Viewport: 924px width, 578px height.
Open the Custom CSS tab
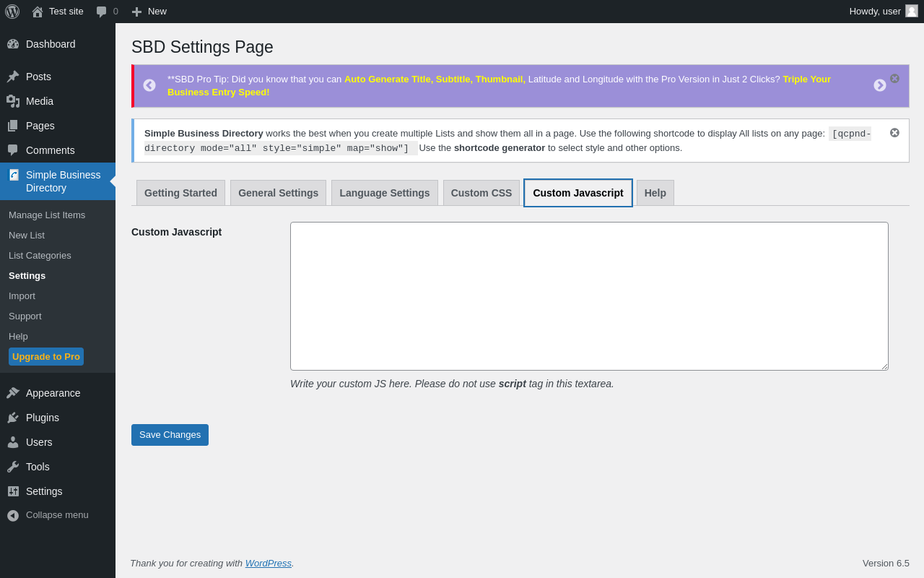481,193
